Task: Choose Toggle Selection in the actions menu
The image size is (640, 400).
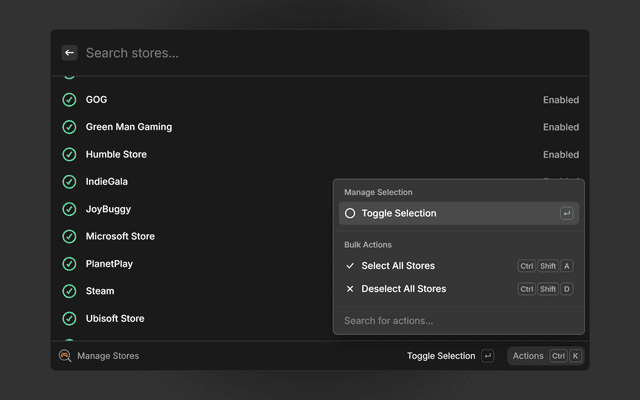Action: pos(459,213)
